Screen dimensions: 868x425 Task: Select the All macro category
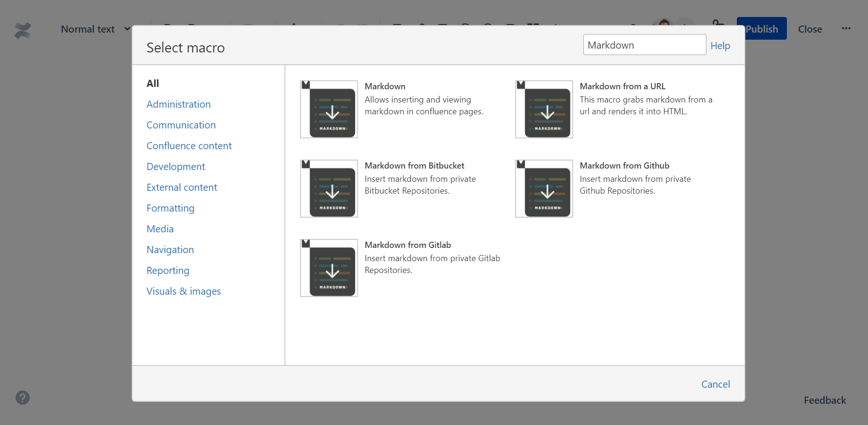tap(153, 84)
